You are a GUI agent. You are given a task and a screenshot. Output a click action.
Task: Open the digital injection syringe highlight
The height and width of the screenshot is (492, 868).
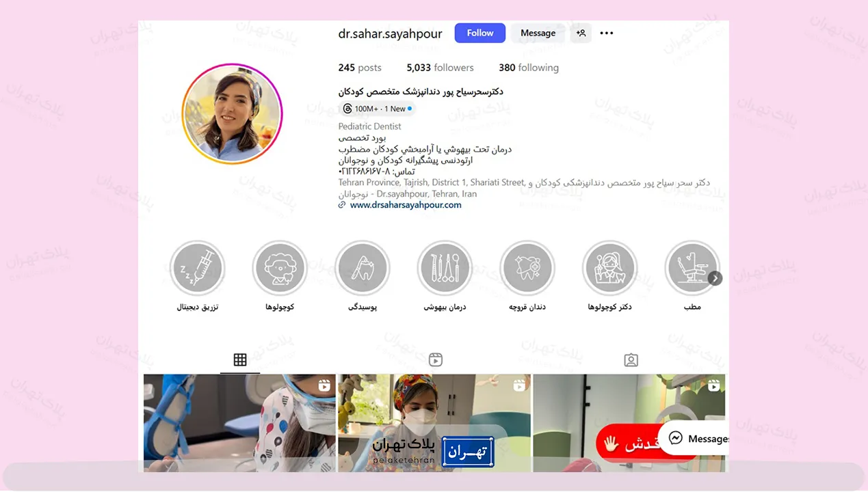coord(198,268)
